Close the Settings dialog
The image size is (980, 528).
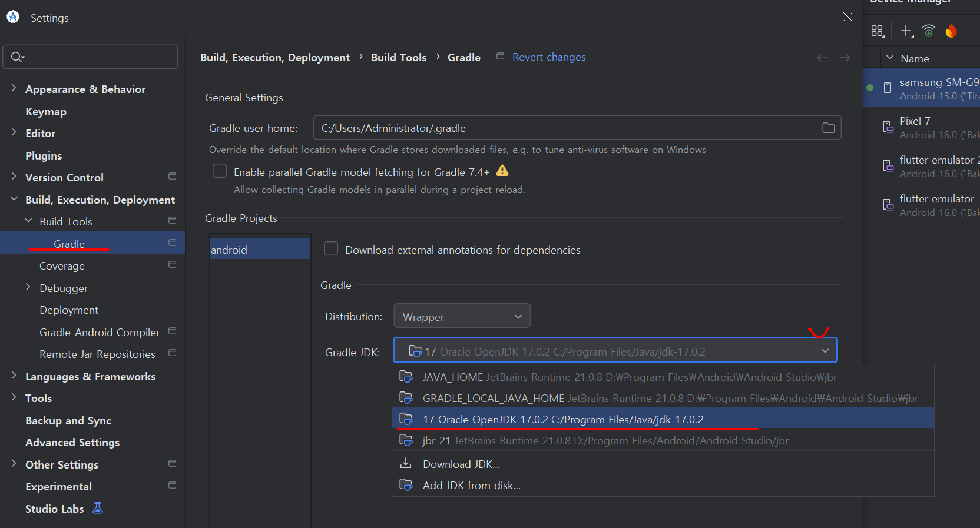847,17
